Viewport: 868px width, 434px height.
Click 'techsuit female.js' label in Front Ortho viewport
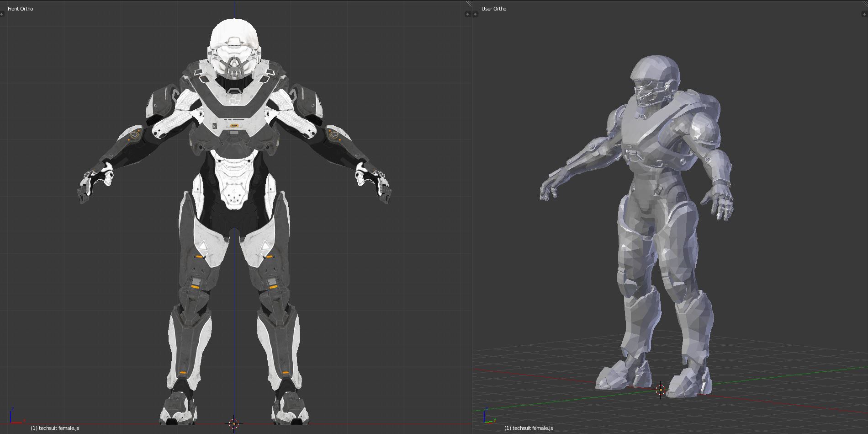pos(55,428)
